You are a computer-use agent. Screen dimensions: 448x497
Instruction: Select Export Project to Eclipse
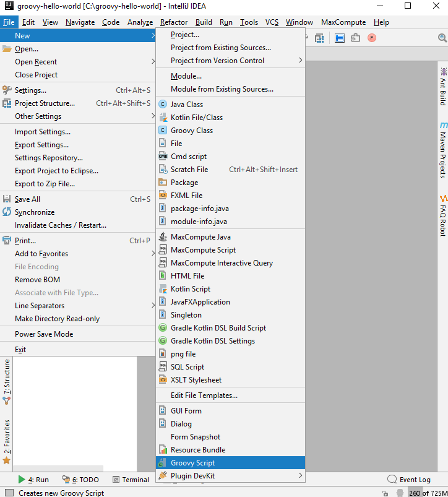pyautogui.click(x=77, y=171)
